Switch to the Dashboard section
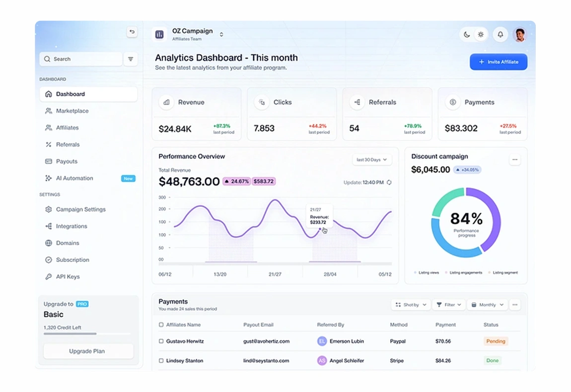The image size is (571, 392). [x=70, y=94]
